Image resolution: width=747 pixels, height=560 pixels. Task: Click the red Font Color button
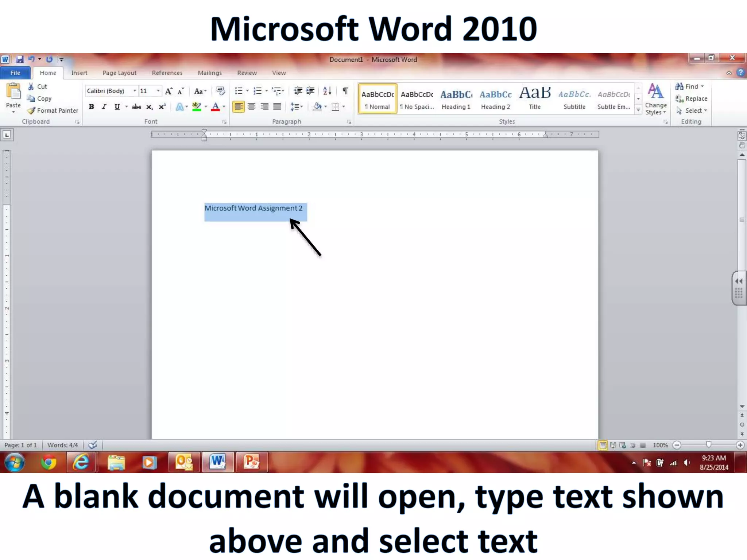click(216, 107)
